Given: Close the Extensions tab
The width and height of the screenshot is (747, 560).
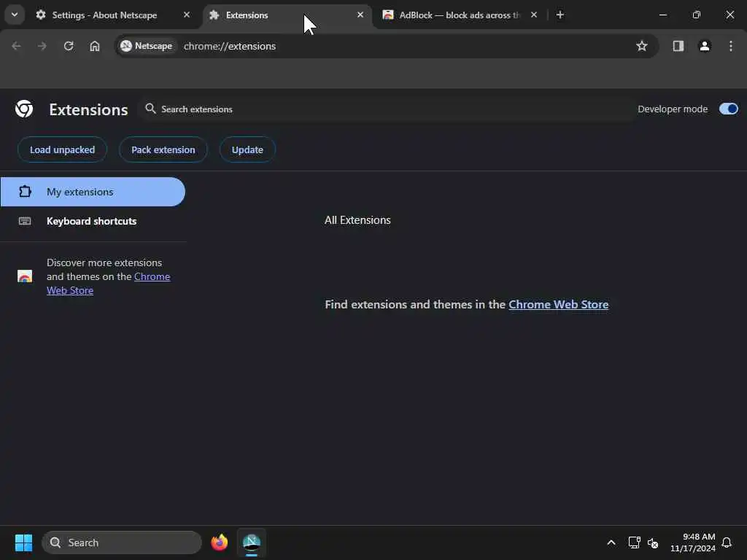Looking at the screenshot, I should (360, 15).
